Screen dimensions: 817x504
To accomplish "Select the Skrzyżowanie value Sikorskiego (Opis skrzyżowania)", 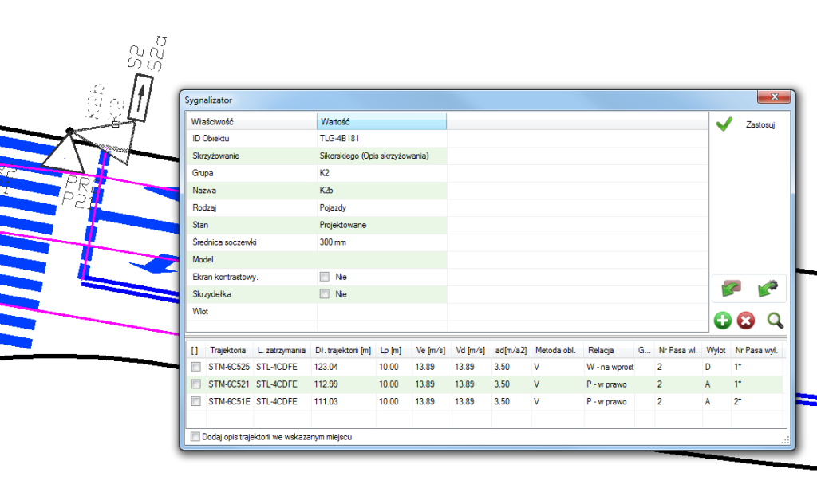I will pyautogui.click(x=374, y=156).
